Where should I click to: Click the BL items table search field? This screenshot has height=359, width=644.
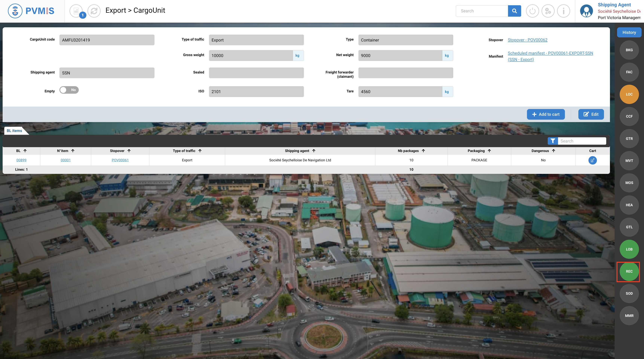pos(582,141)
